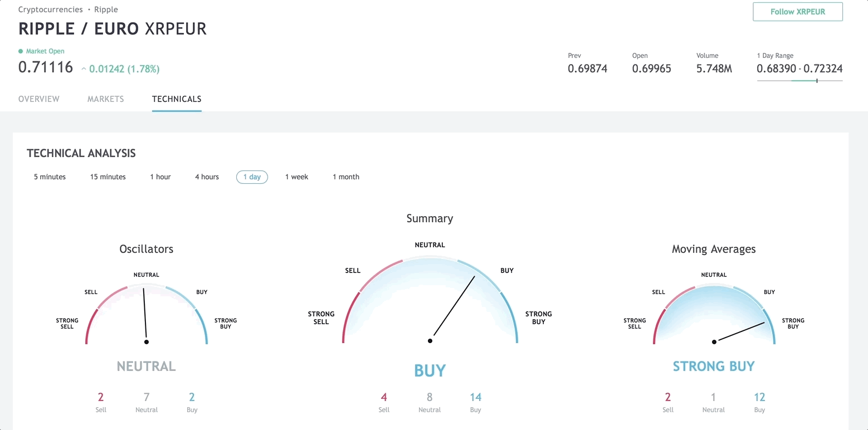Click the Follow XRPEUR button
This screenshot has width=868, height=430.
(797, 12)
